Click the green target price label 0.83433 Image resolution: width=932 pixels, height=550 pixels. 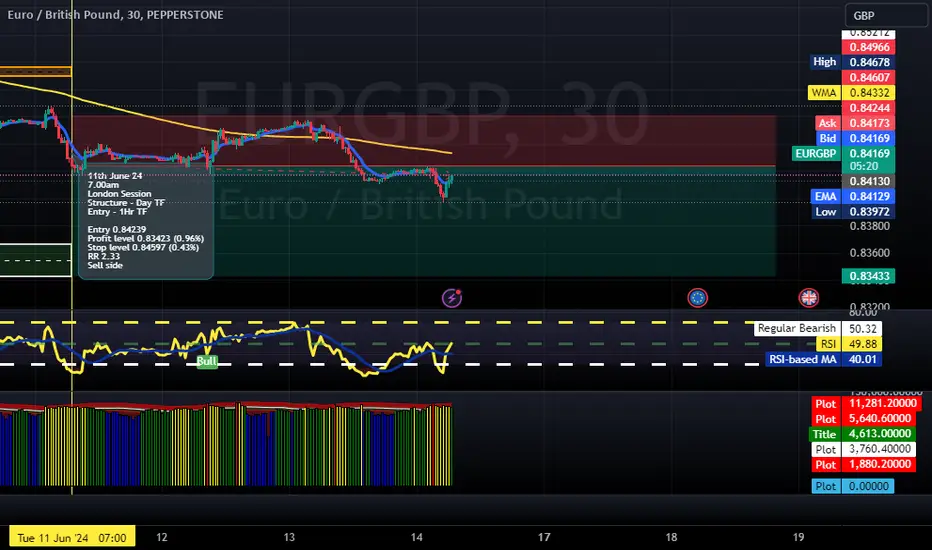868,276
